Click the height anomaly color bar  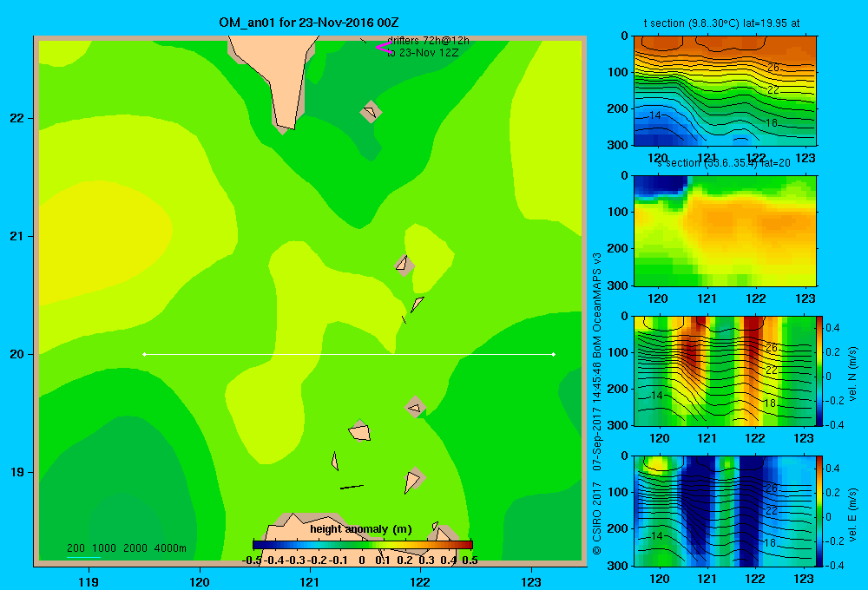click(362, 545)
